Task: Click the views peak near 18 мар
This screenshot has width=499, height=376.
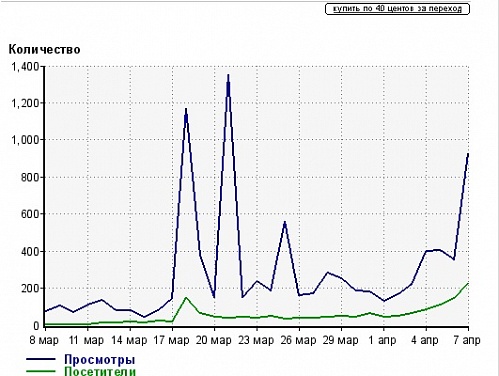Action: [x=186, y=109]
